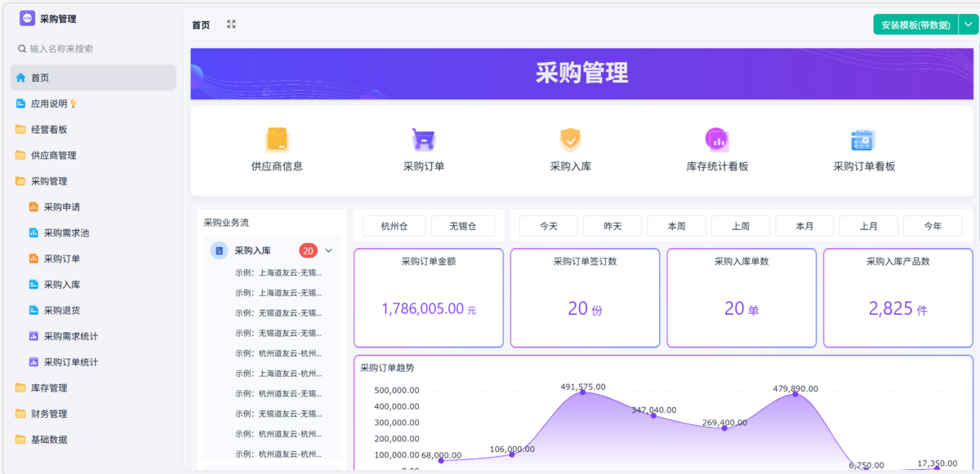980x474 pixels.
Task: Click the folder icon of 供应商管理
Action: pos(20,155)
